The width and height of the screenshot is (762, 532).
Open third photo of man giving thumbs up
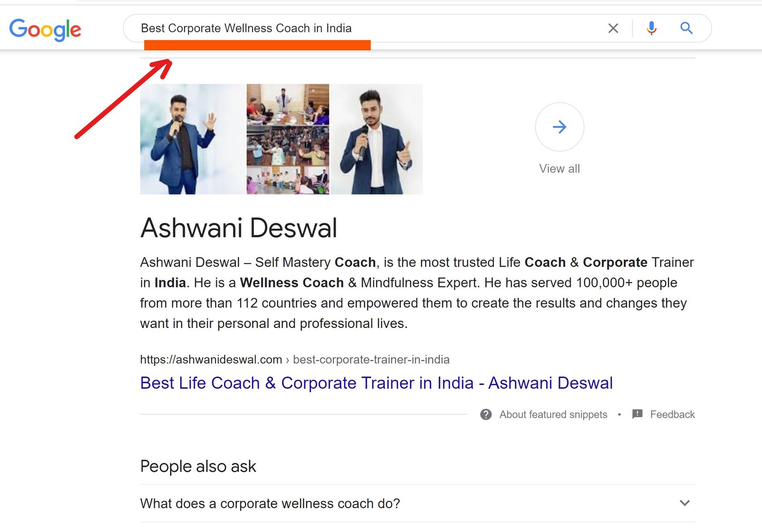[x=377, y=139]
